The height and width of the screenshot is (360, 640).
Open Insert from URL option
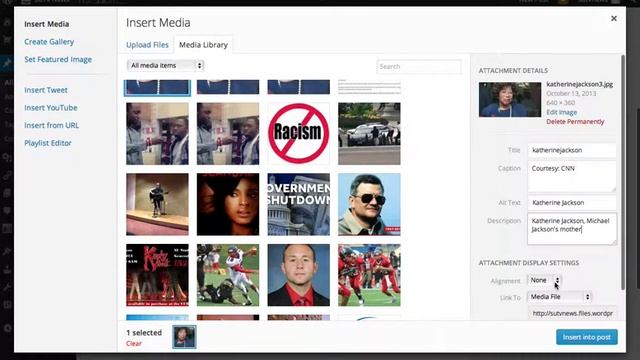(x=51, y=125)
